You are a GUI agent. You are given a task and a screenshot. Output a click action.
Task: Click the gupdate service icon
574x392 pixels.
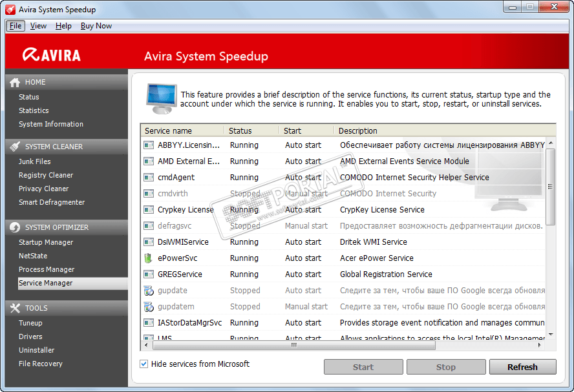[x=149, y=291]
